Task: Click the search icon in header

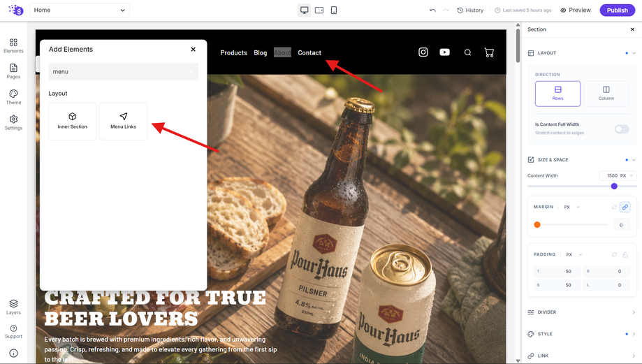Action: pos(467,52)
